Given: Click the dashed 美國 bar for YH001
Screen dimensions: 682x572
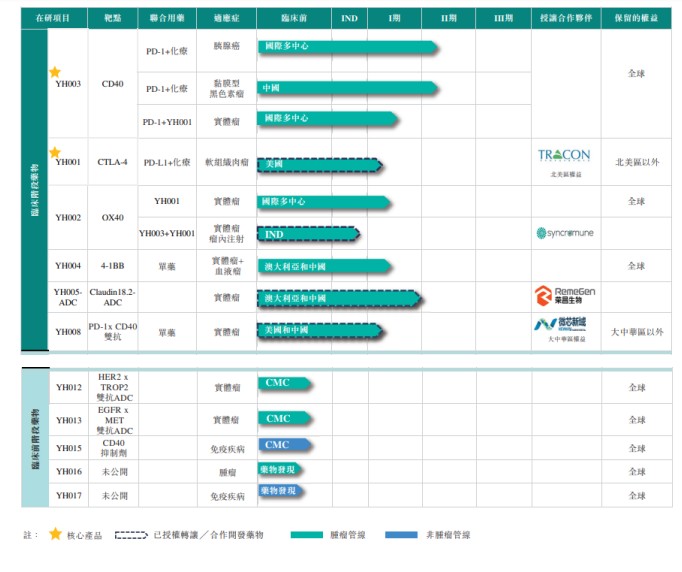Looking at the screenshot, I should pyautogui.click(x=320, y=164).
